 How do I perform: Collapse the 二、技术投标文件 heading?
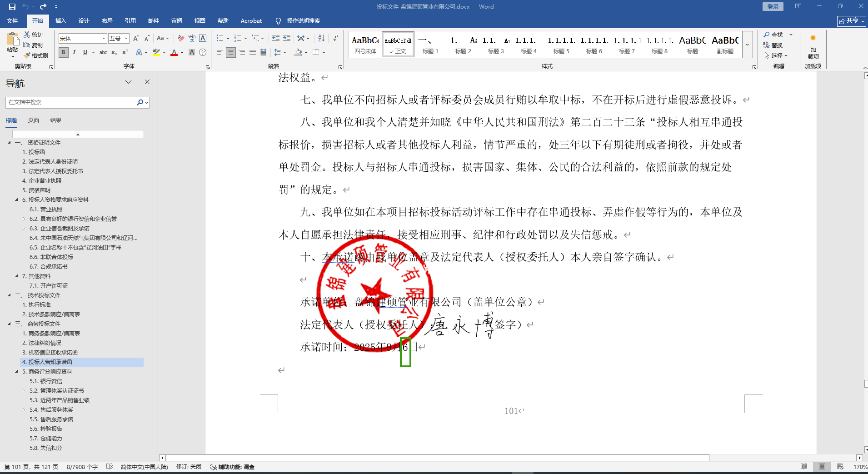[x=9, y=295]
